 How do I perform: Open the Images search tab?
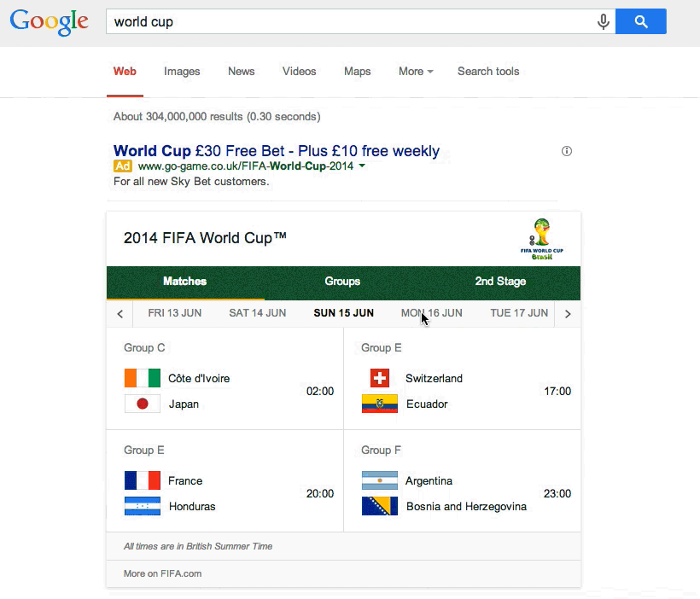point(182,72)
